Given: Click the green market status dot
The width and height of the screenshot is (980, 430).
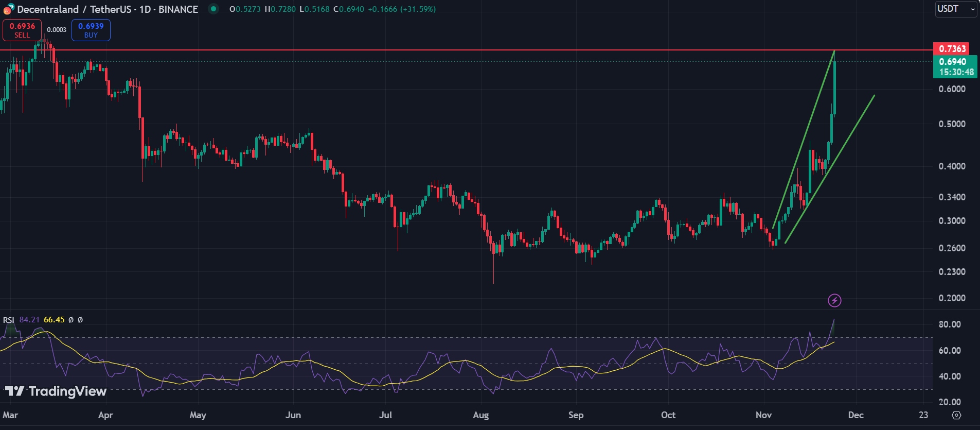Looking at the screenshot, I should click(x=213, y=9).
